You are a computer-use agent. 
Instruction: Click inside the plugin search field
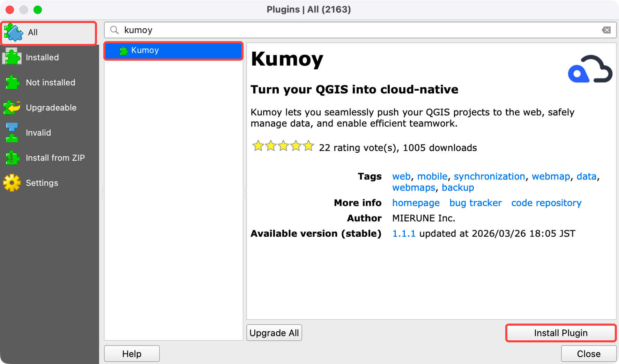pos(279,30)
